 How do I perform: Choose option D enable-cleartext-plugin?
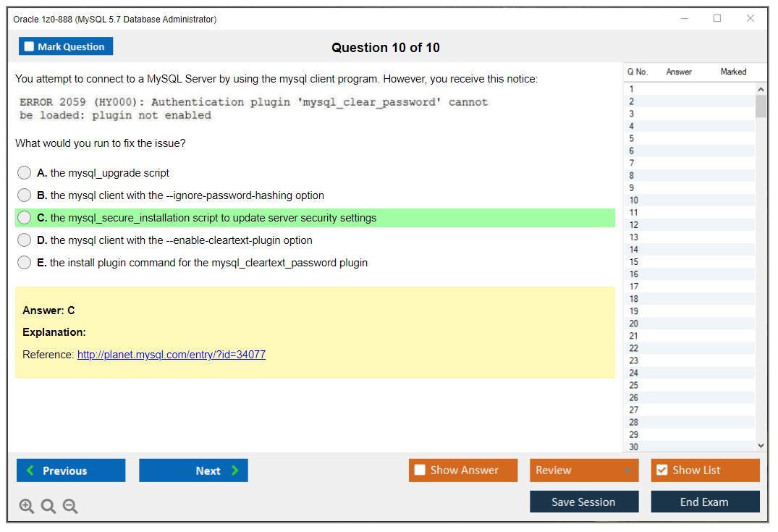coord(25,240)
